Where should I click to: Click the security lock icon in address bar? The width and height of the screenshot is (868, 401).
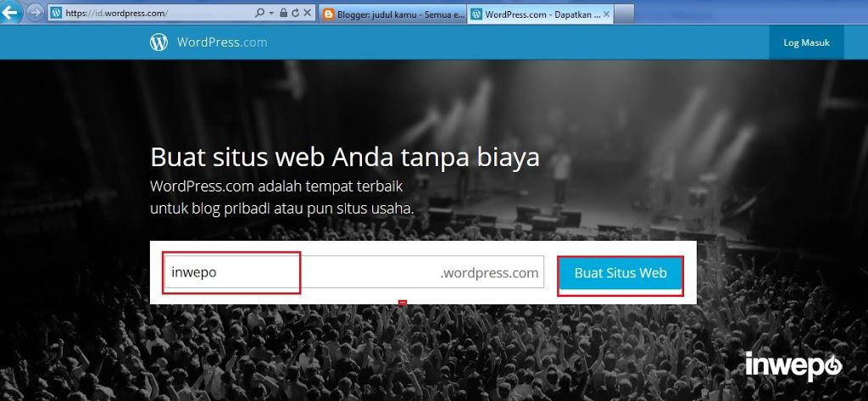click(283, 13)
